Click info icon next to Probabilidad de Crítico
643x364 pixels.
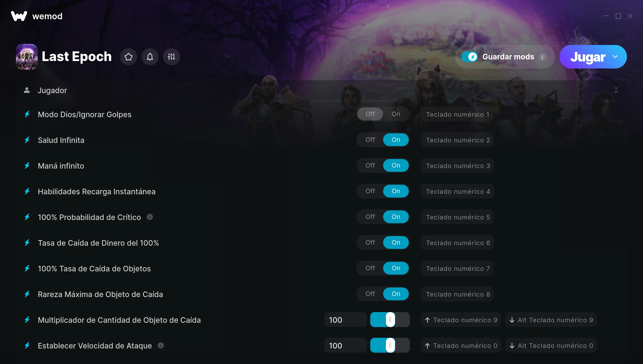tap(150, 217)
